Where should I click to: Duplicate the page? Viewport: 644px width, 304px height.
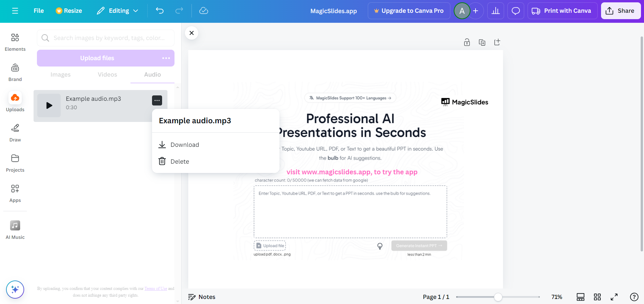click(482, 42)
